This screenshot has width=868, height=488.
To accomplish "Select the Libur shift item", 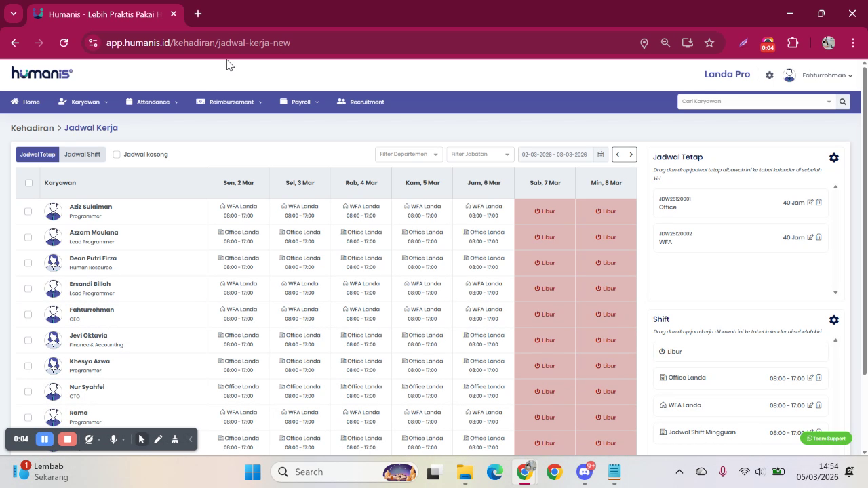I will coord(741,352).
